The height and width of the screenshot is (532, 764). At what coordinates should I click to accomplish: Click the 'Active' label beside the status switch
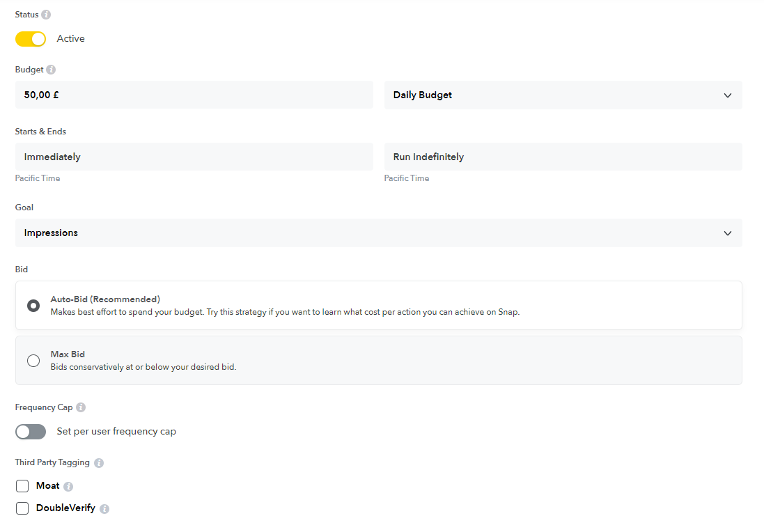pyautogui.click(x=71, y=39)
